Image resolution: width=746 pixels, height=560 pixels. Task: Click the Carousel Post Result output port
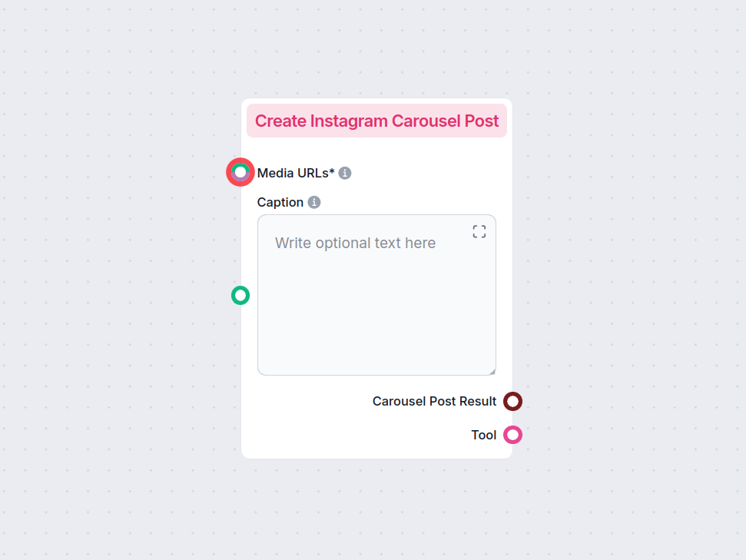(x=514, y=401)
